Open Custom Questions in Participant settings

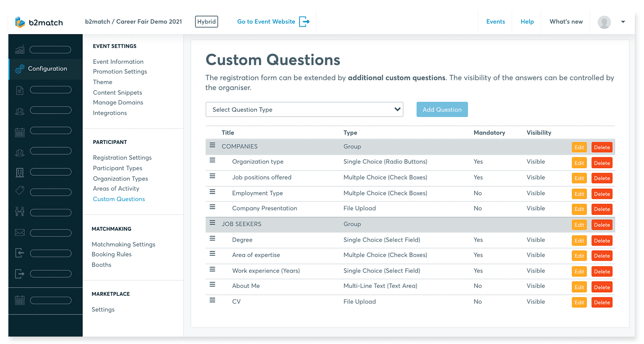click(119, 199)
